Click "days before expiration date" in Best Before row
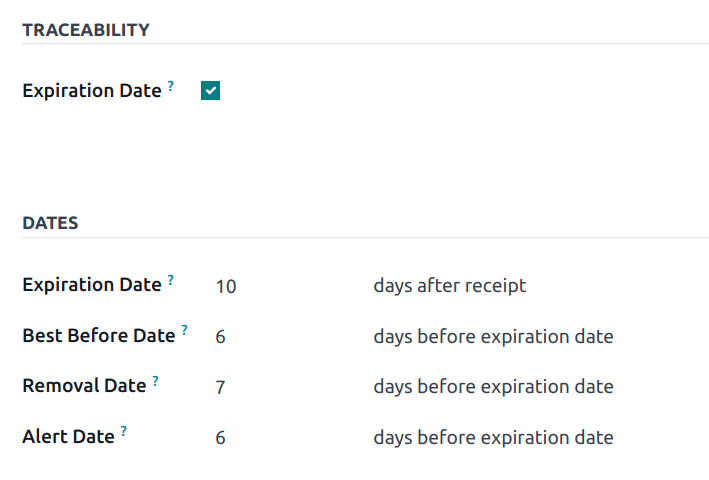This screenshot has height=480, width=709. pos(493,337)
